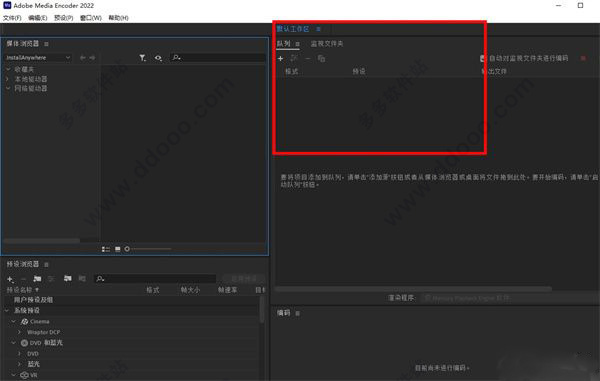Screen dimensions: 600x381
Task: Open the 窗口(W) menu
Action: coord(91,18)
